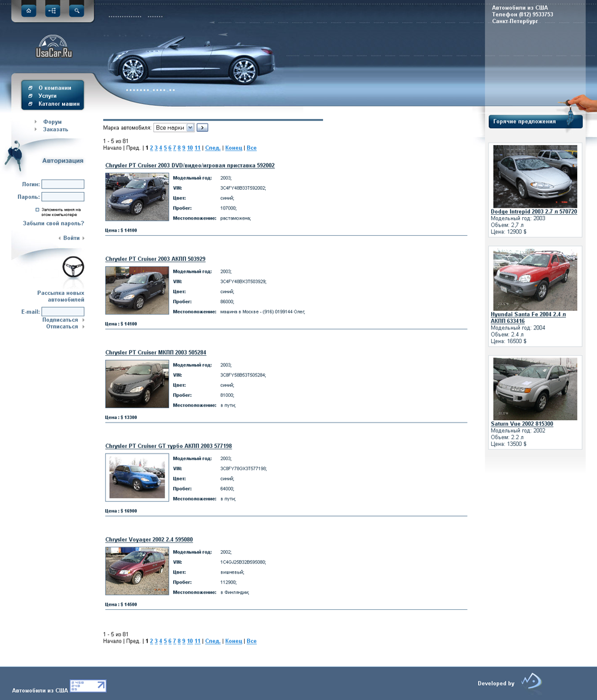
Task: Click the home icon in top navigation
Action: 28,10
